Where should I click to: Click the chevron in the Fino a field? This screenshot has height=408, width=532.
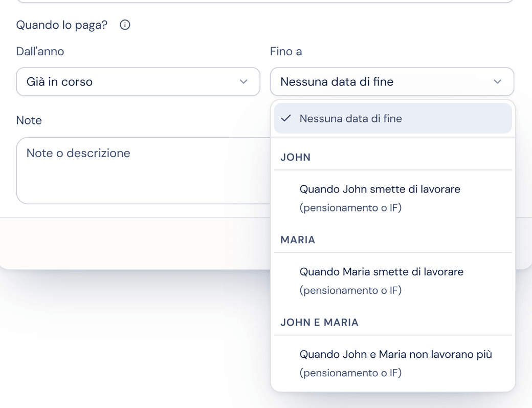(x=497, y=81)
